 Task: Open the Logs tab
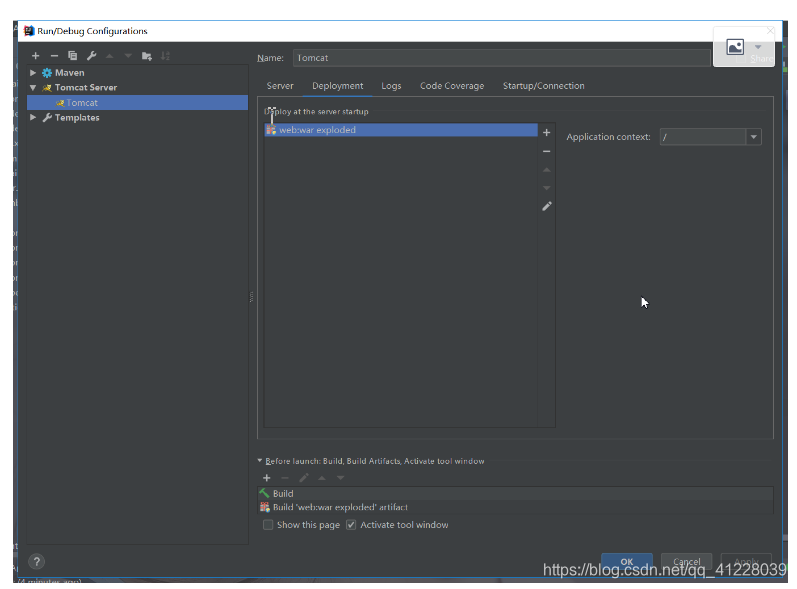tap(391, 86)
